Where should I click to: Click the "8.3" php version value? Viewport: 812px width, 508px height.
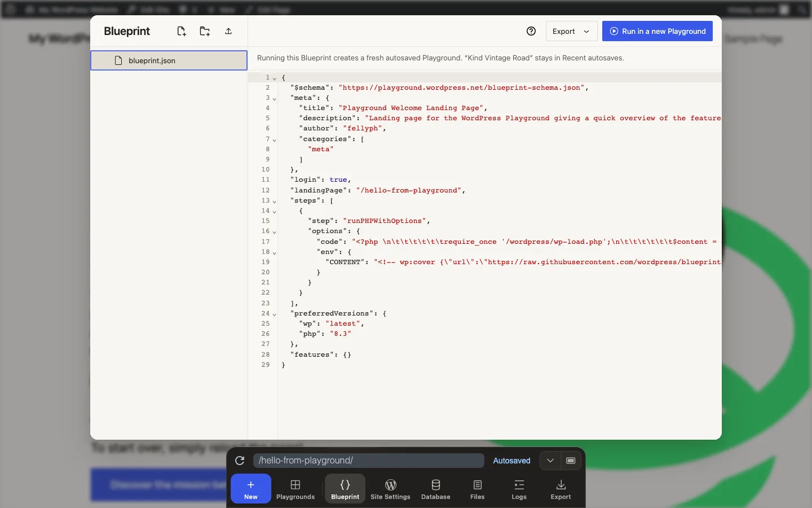(341, 334)
